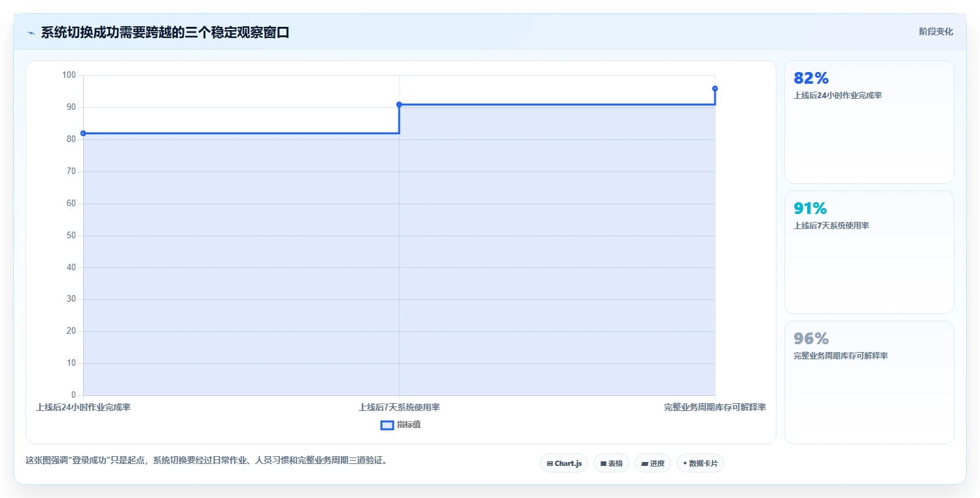Click y-axis tick label 100
980x498 pixels.
pyautogui.click(x=69, y=75)
